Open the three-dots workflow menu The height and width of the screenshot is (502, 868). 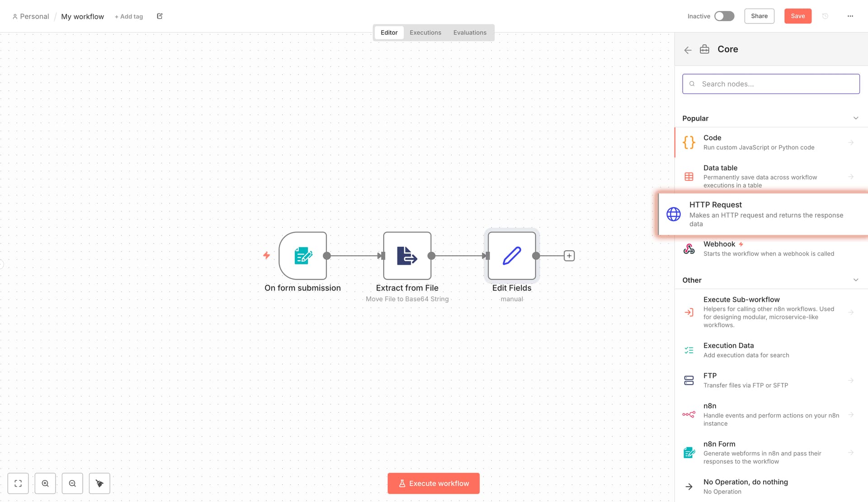850,16
